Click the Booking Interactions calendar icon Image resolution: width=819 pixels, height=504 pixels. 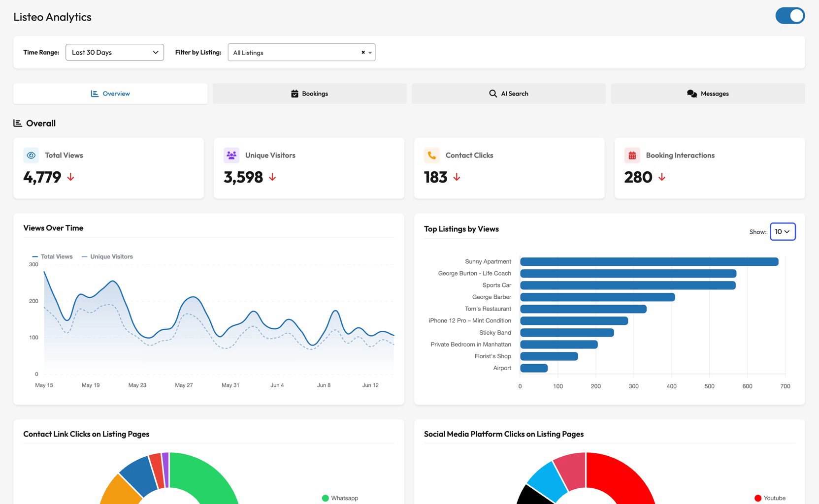[632, 155]
